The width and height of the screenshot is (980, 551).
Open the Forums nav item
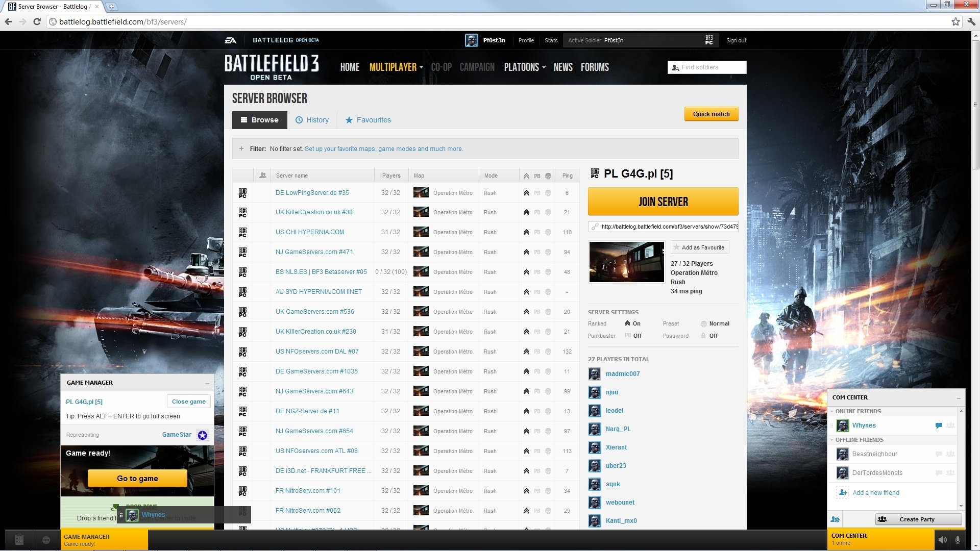(x=595, y=67)
